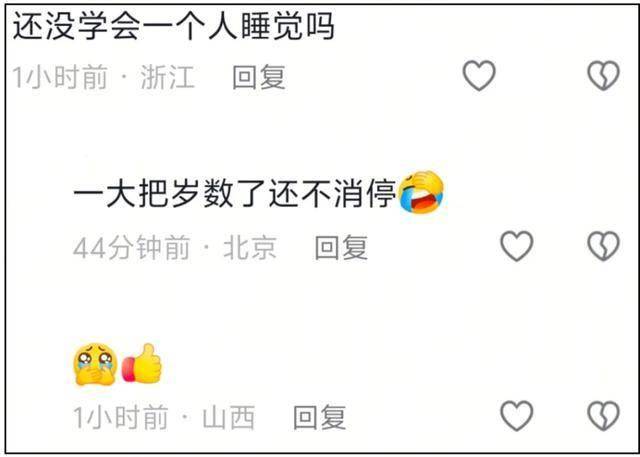
Task: Reply to the 山西 comment via 回复
Action: [x=320, y=417]
